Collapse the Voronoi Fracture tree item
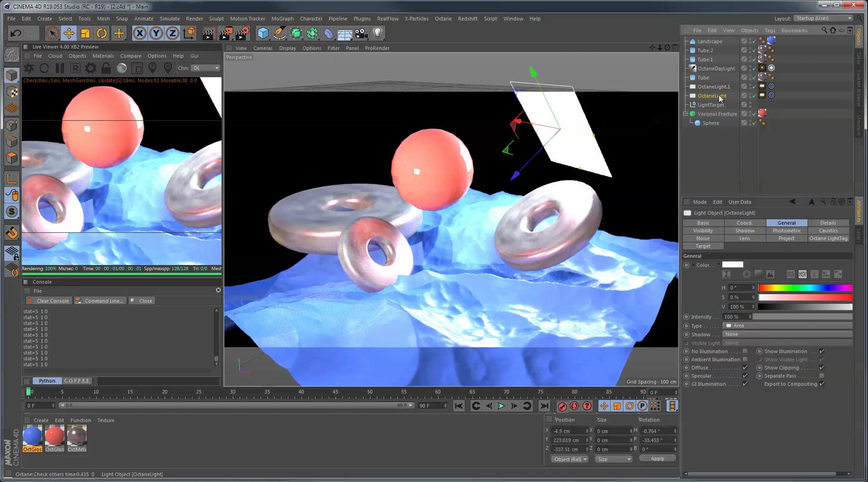The width and height of the screenshot is (868, 482). (x=685, y=114)
